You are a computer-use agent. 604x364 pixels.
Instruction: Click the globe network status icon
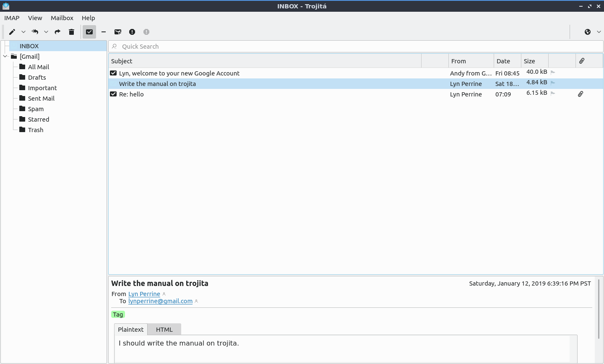(x=588, y=32)
